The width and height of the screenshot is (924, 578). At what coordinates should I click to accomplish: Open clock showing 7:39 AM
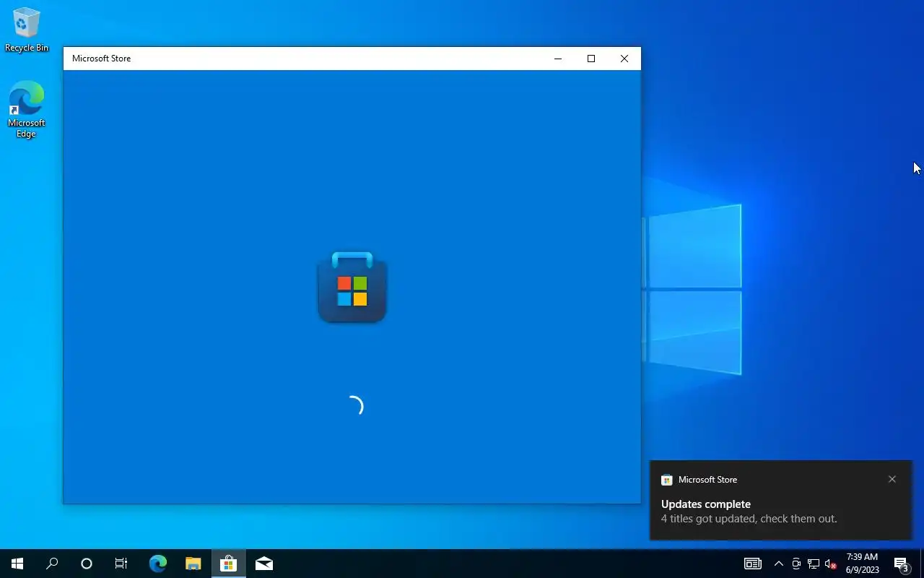coord(862,564)
